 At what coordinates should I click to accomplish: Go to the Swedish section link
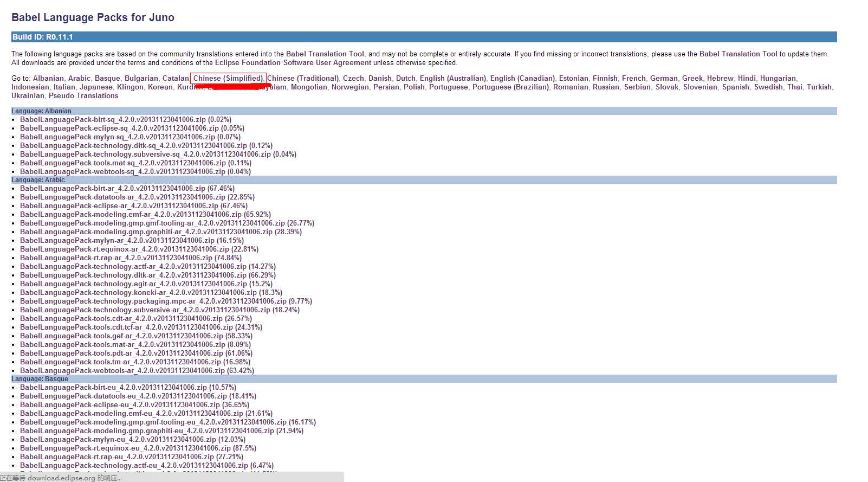click(x=768, y=87)
